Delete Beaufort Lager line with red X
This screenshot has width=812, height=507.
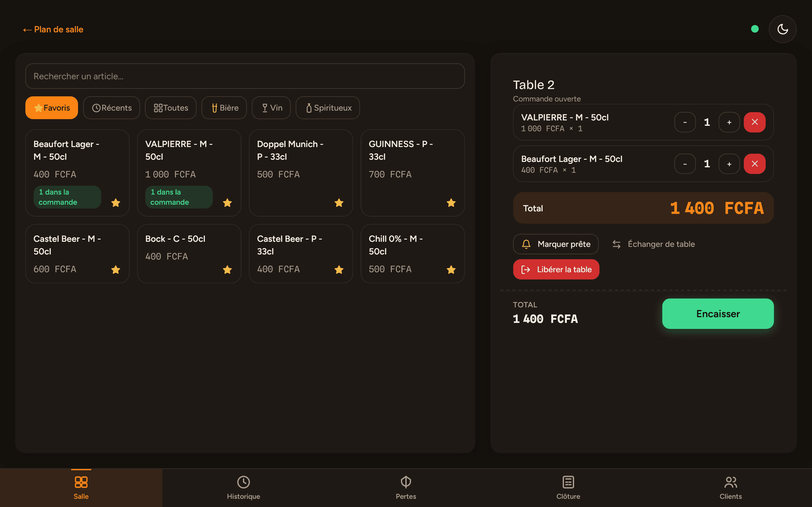click(x=755, y=164)
